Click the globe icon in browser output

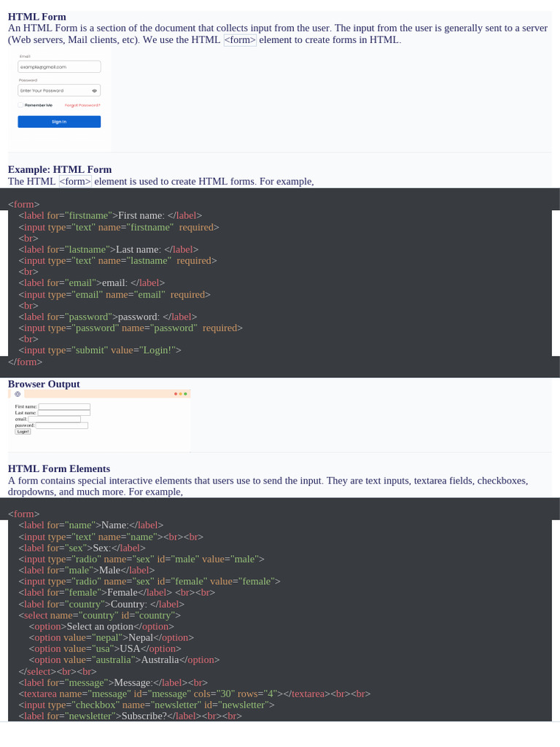point(17,394)
